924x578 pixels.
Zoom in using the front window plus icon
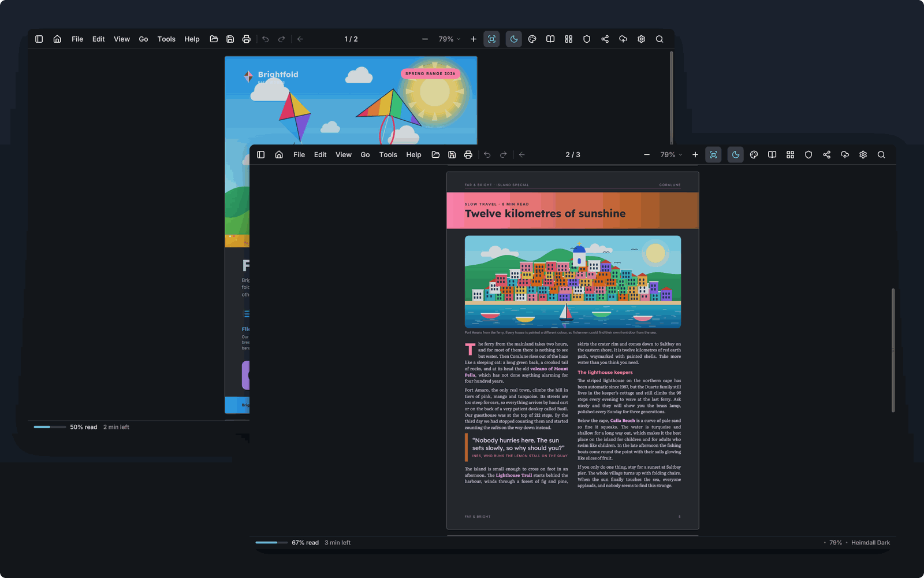tap(695, 155)
